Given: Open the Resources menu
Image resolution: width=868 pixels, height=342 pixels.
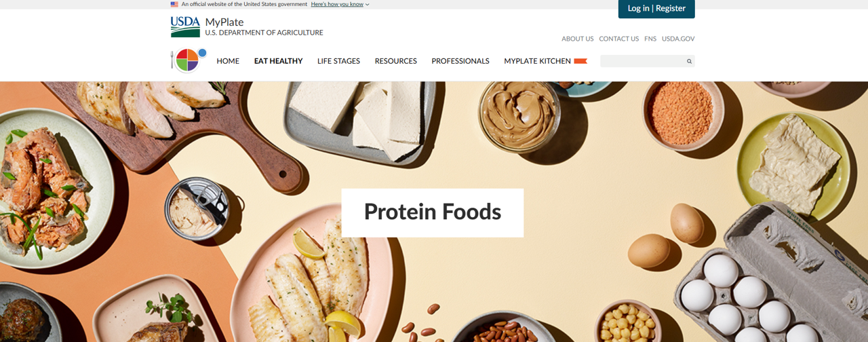Looking at the screenshot, I should click(x=395, y=61).
